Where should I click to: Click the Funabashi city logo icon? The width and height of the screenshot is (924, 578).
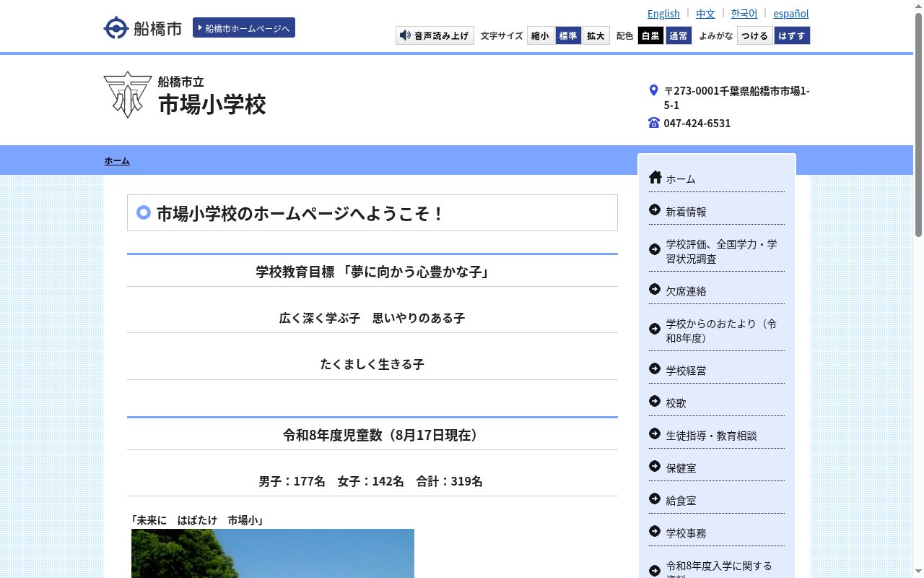coord(115,27)
